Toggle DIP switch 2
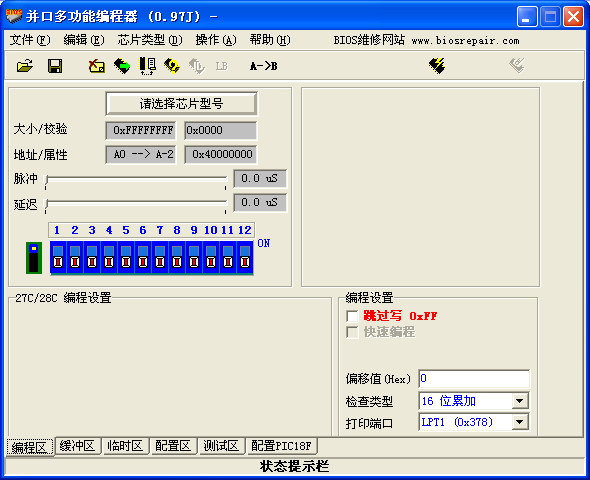 pyautogui.click(x=75, y=258)
